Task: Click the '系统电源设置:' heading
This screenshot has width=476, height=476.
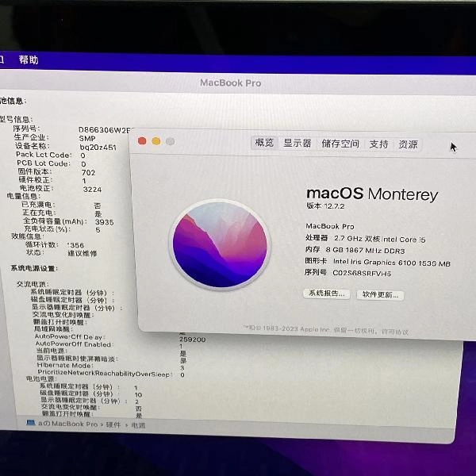Action: pos(34,268)
